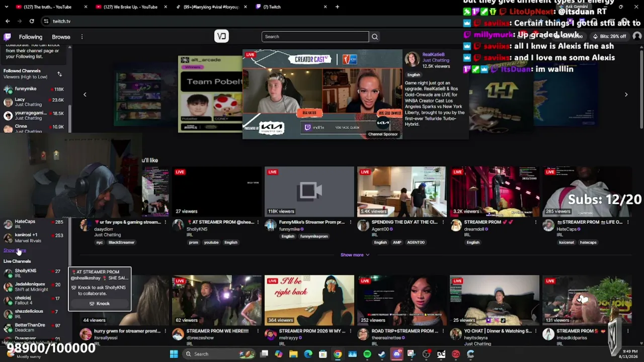Select Lacy in Followed Channels
This screenshot has width=644, height=362.
coord(34,102)
